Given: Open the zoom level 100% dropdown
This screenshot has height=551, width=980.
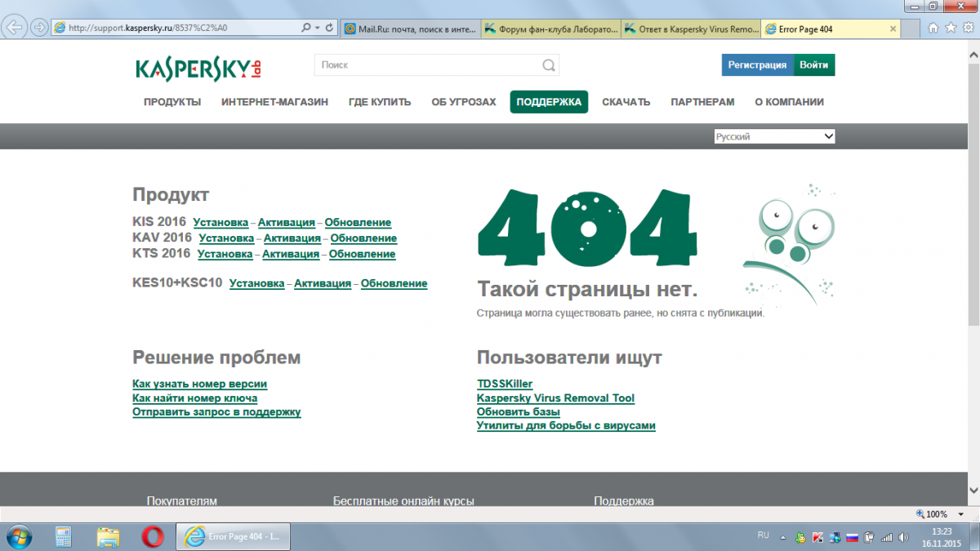Looking at the screenshot, I should coord(960,514).
